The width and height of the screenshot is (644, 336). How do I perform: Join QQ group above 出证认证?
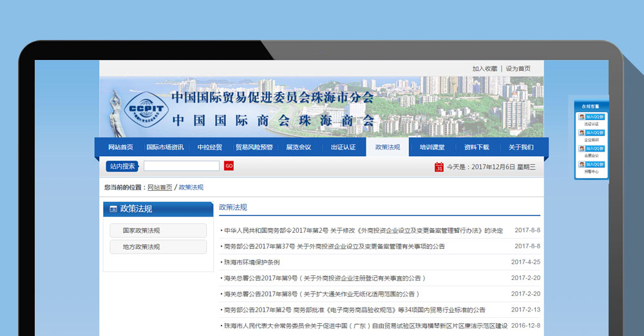591,117
